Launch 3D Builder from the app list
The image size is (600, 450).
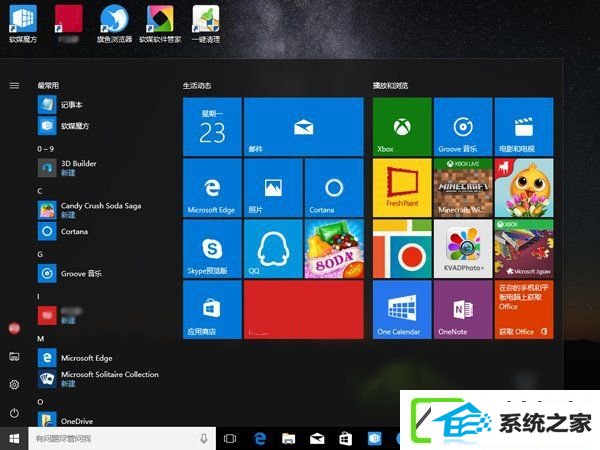point(67,168)
